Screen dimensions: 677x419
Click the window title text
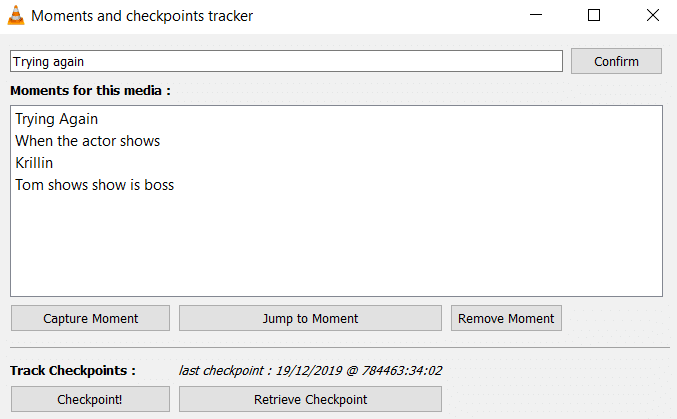coord(142,15)
